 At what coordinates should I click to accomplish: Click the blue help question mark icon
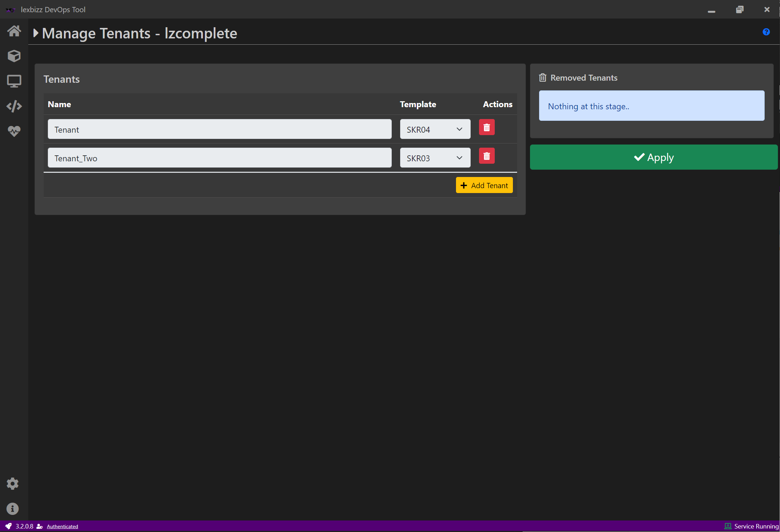pyautogui.click(x=766, y=32)
